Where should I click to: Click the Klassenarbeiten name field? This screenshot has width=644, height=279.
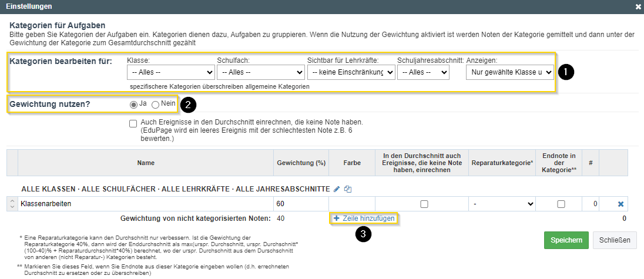point(146,204)
